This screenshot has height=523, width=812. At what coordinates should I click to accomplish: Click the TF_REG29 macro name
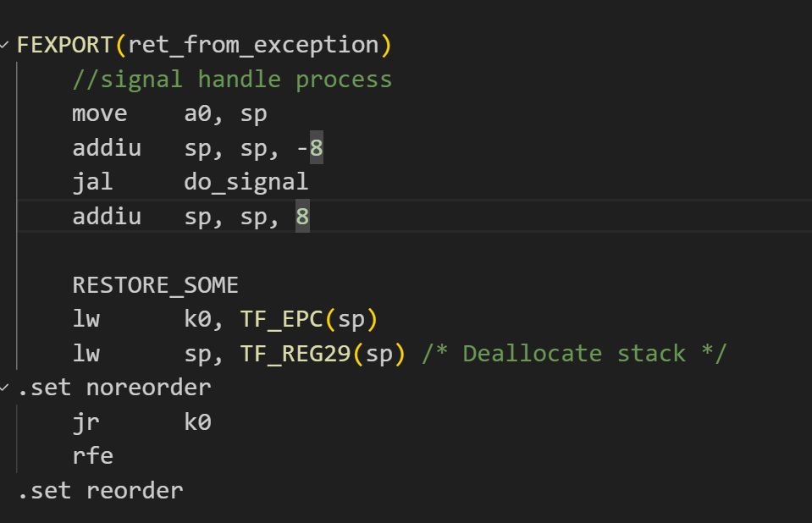click(x=296, y=354)
